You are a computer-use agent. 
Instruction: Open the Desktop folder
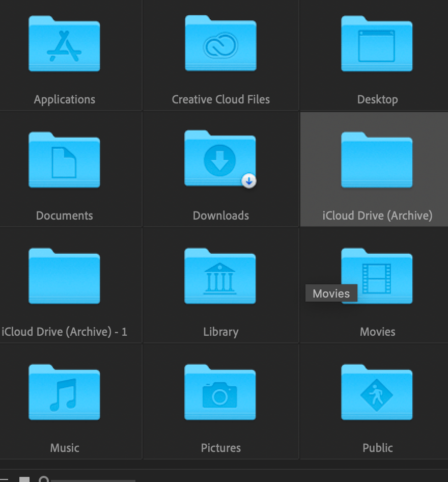(x=377, y=44)
